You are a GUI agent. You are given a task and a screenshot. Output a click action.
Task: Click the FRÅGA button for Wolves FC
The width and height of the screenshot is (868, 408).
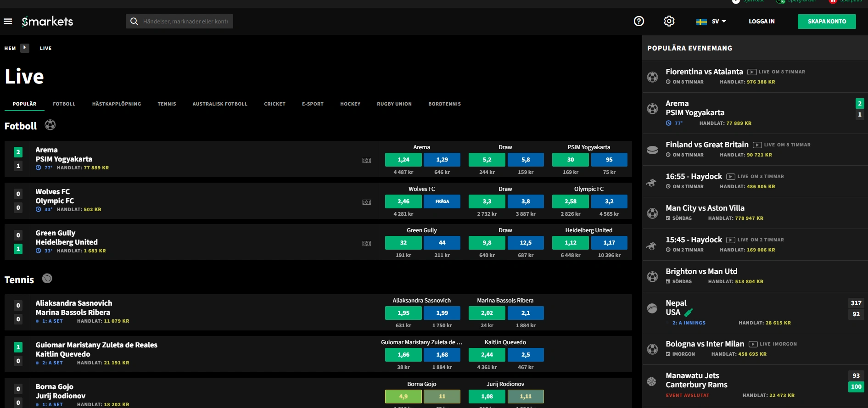(442, 201)
